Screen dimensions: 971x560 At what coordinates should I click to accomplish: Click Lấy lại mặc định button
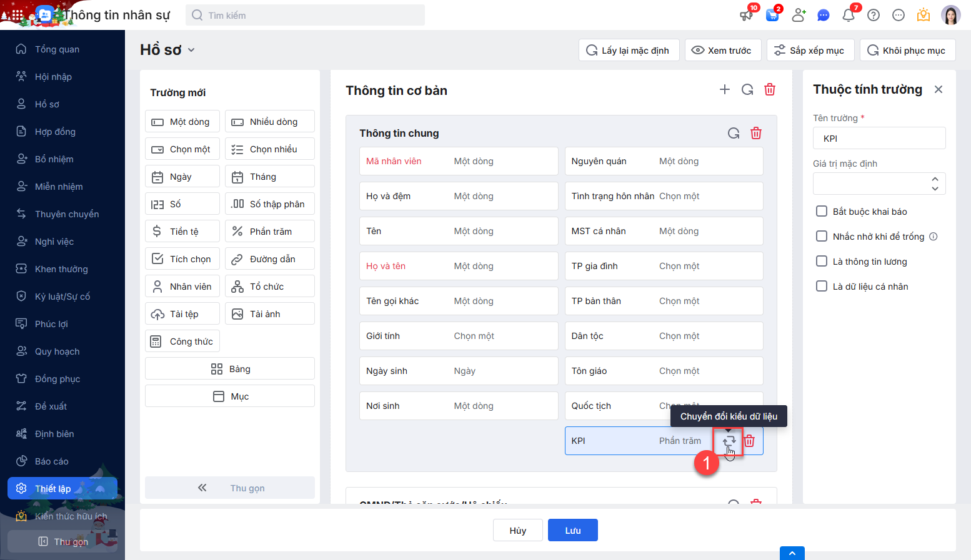point(629,50)
